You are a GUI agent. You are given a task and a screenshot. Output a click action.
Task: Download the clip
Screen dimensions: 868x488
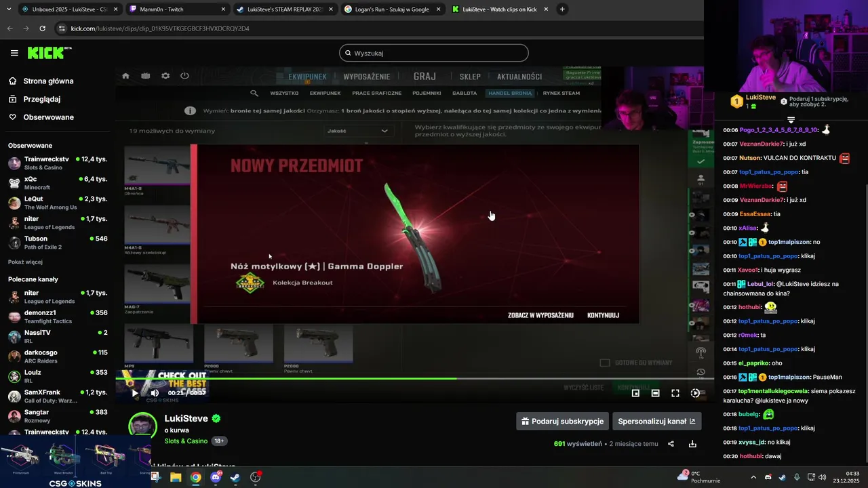coord(692,444)
